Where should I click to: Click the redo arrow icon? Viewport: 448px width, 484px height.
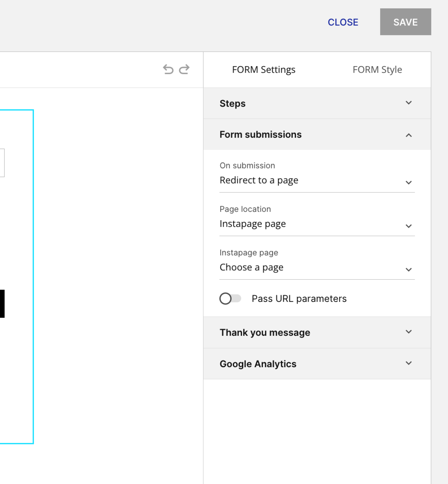point(184,69)
